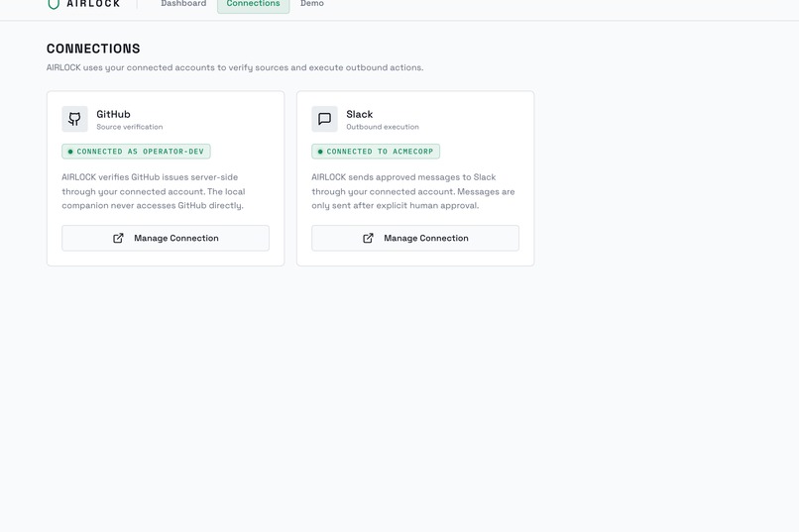The height and width of the screenshot is (532, 799).
Task: Click the Slack card title
Action: point(359,114)
